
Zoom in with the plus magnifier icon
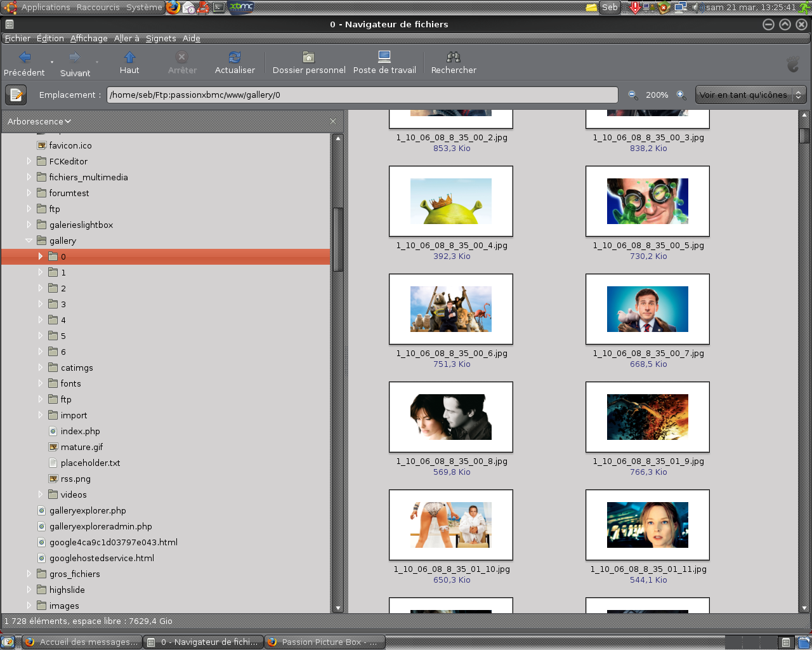[x=681, y=95]
